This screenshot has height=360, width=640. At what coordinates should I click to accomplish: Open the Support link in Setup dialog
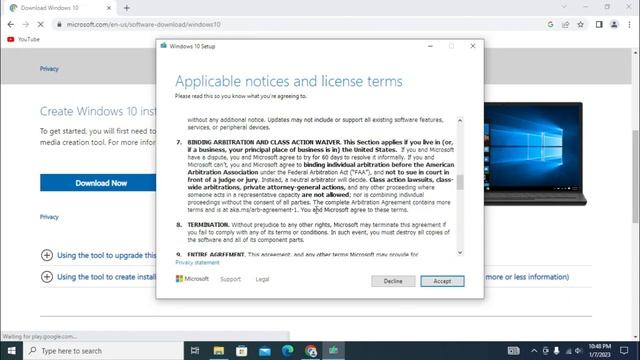pyautogui.click(x=231, y=279)
